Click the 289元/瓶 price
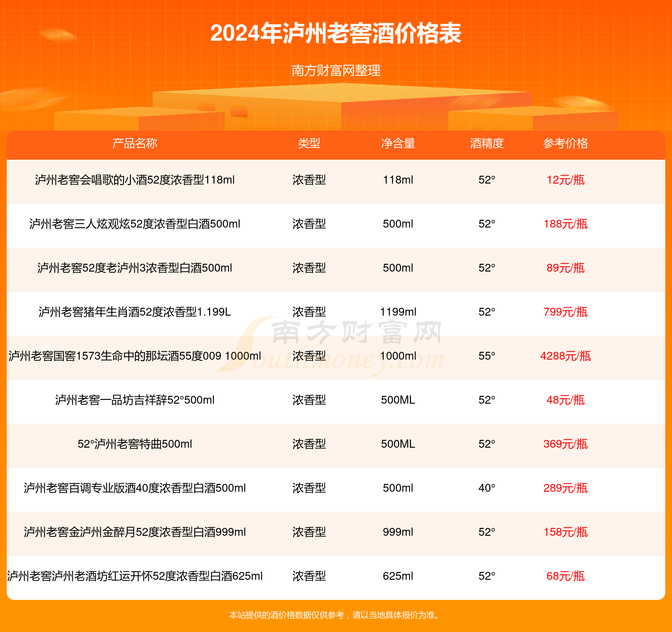 point(566,488)
